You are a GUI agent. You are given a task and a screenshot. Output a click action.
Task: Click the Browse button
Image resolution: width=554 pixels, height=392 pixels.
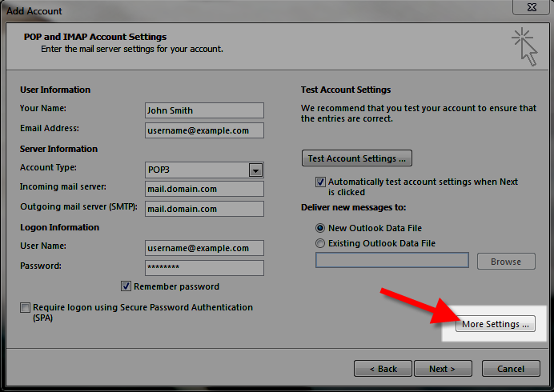pyautogui.click(x=506, y=262)
